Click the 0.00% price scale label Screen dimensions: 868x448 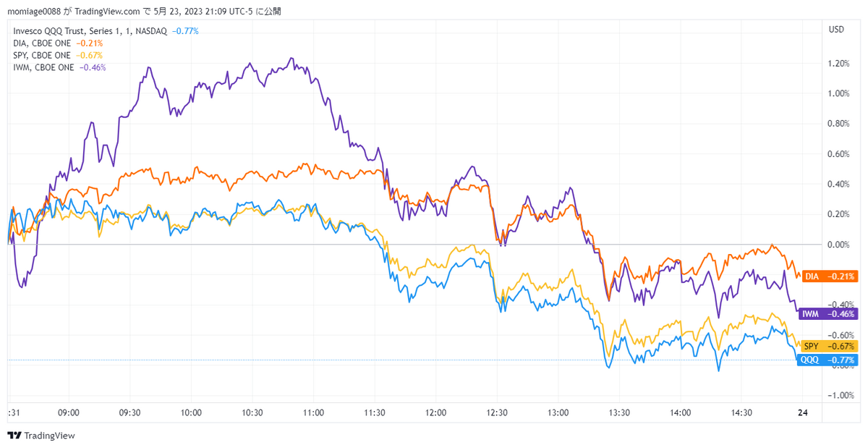(839, 245)
